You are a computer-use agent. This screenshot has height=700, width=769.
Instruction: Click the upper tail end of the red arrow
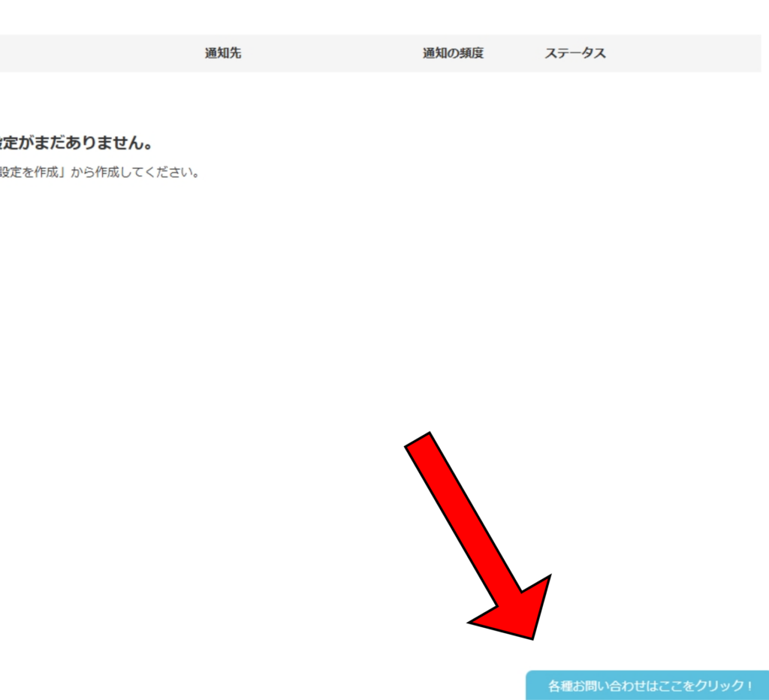pyautogui.click(x=419, y=442)
